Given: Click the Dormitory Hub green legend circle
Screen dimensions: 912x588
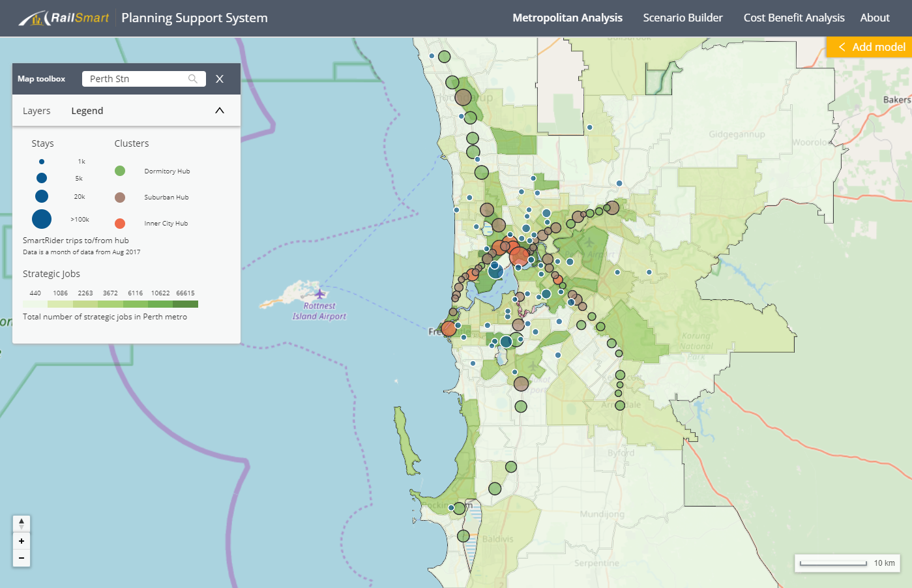Looking at the screenshot, I should click(120, 171).
